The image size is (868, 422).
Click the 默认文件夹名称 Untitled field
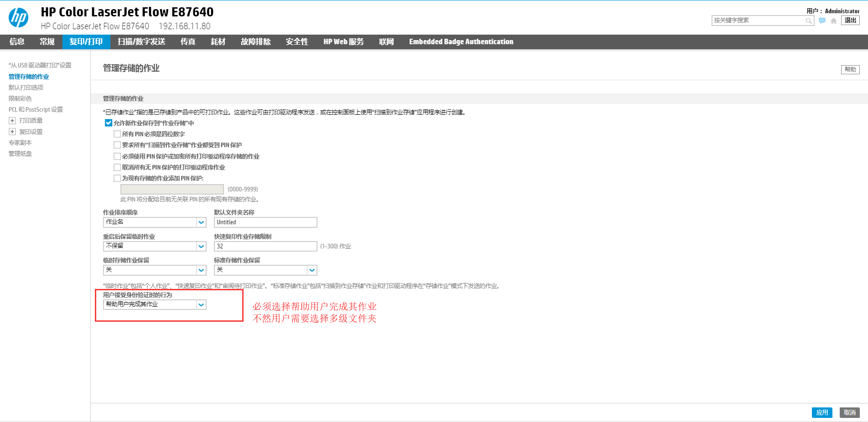pyautogui.click(x=265, y=222)
